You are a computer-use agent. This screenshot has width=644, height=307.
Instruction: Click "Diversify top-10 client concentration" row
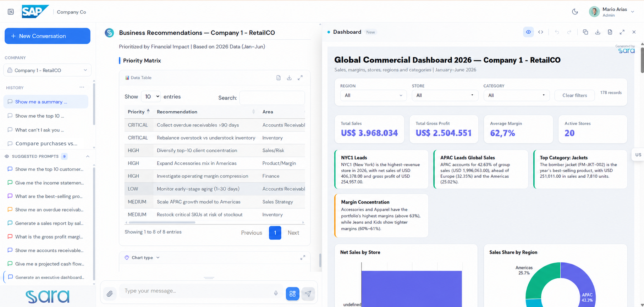215,151
